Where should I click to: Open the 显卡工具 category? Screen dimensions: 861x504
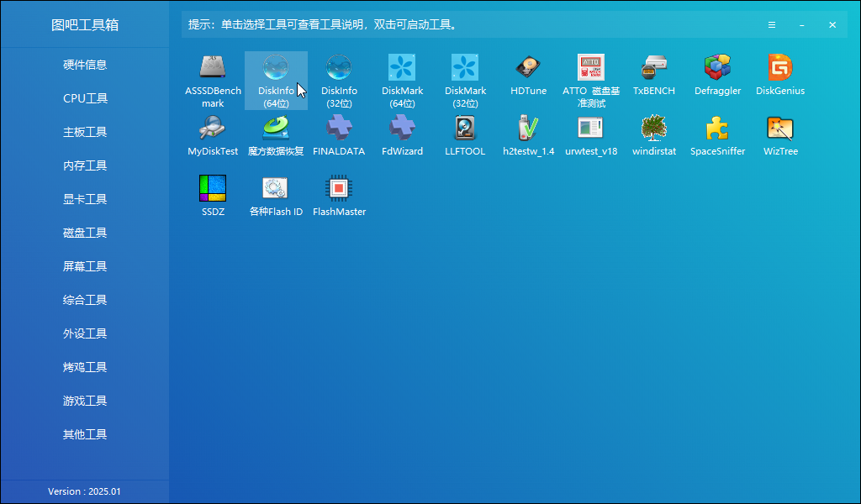pos(85,199)
